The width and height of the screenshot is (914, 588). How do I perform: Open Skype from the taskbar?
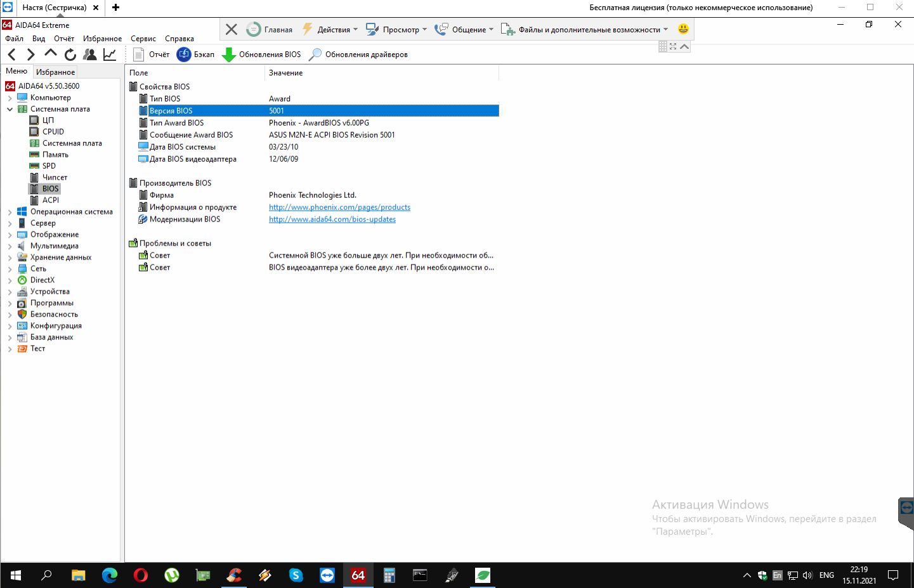tap(296, 575)
